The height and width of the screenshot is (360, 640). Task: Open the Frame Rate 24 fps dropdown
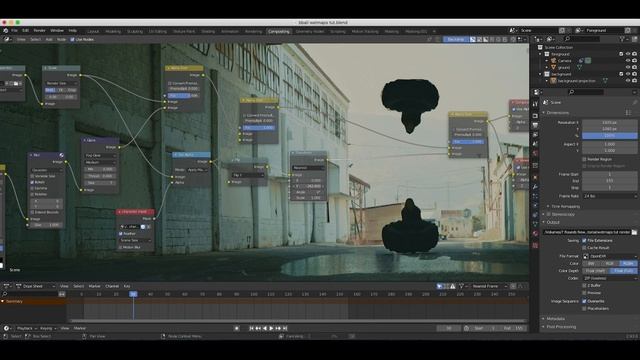(609, 196)
